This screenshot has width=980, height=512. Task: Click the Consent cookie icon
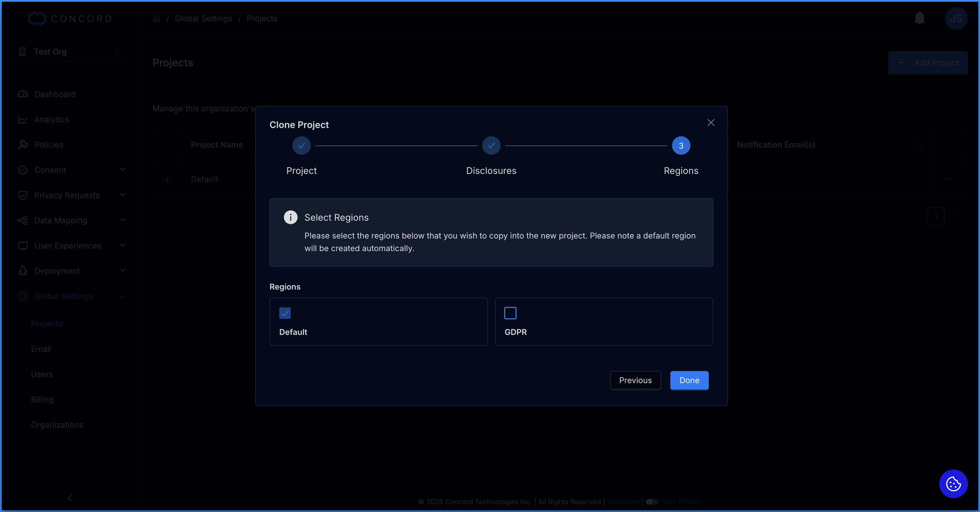(23, 170)
